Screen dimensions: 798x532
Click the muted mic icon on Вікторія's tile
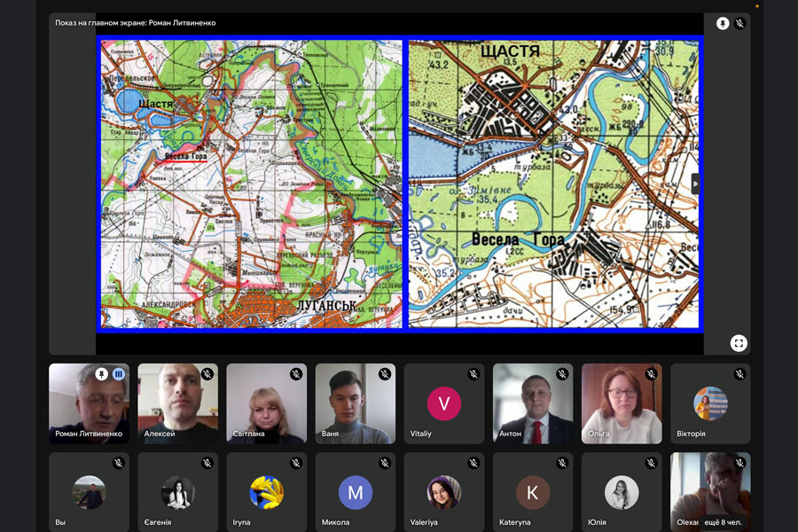pos(740,374)
